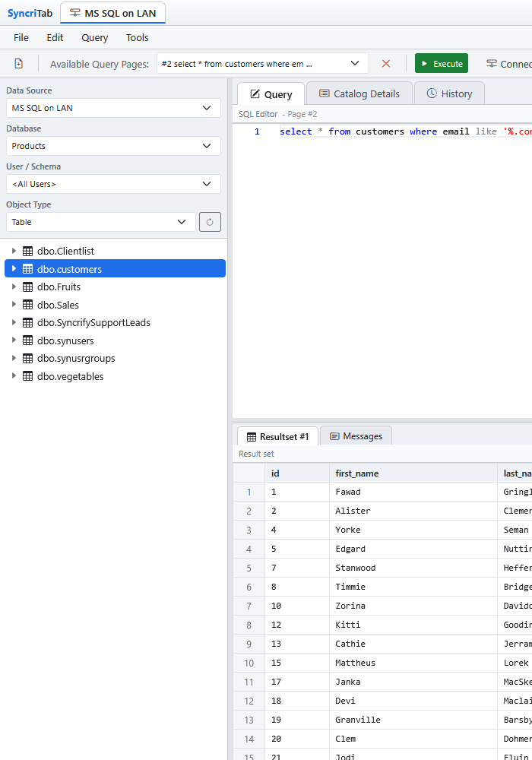Switch to the History tab
Screen dimensions: 532x760
[x=449, y=93]
